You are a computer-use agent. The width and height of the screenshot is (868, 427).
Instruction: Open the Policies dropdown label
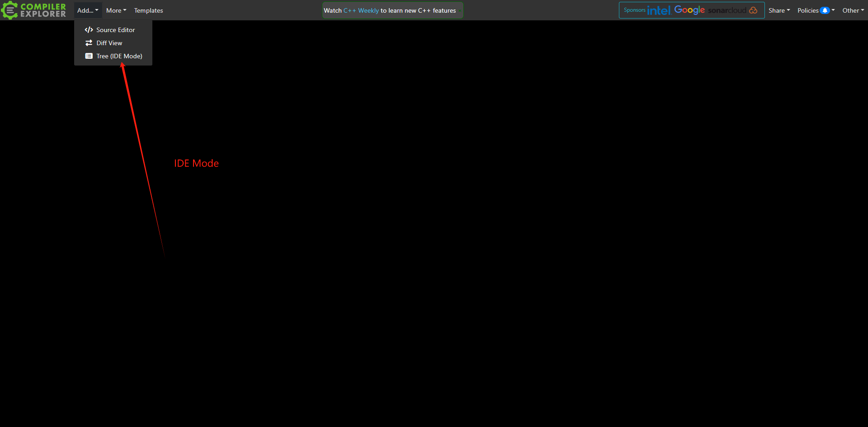[808, 10]
